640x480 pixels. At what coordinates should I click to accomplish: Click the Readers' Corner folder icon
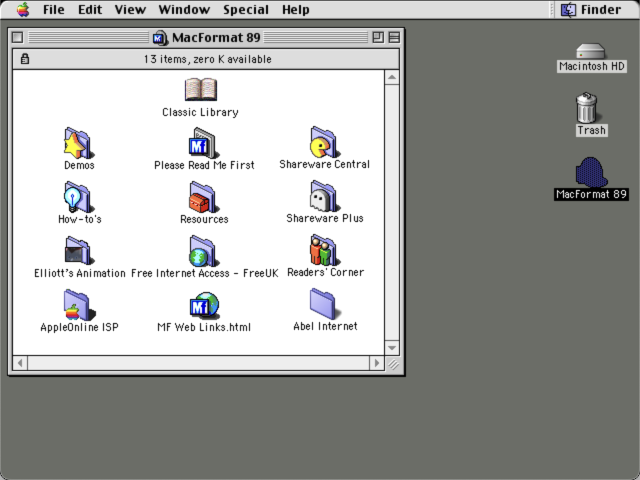pos(325,250)
